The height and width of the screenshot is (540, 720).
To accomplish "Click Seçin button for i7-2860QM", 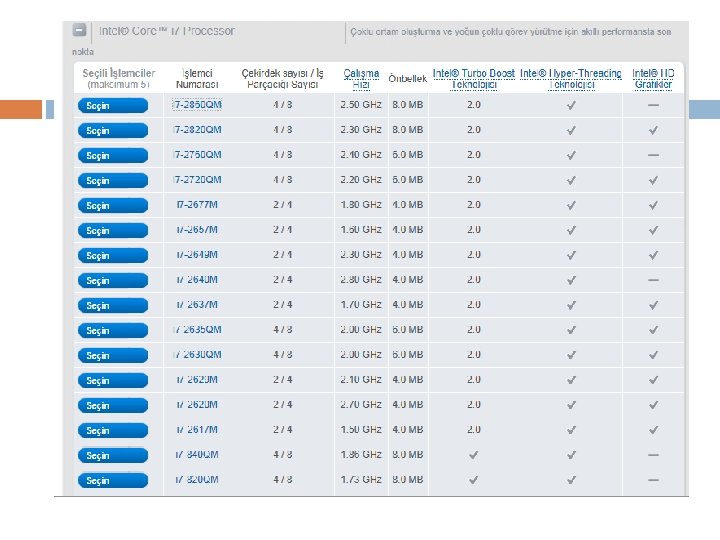I will 113,106.
